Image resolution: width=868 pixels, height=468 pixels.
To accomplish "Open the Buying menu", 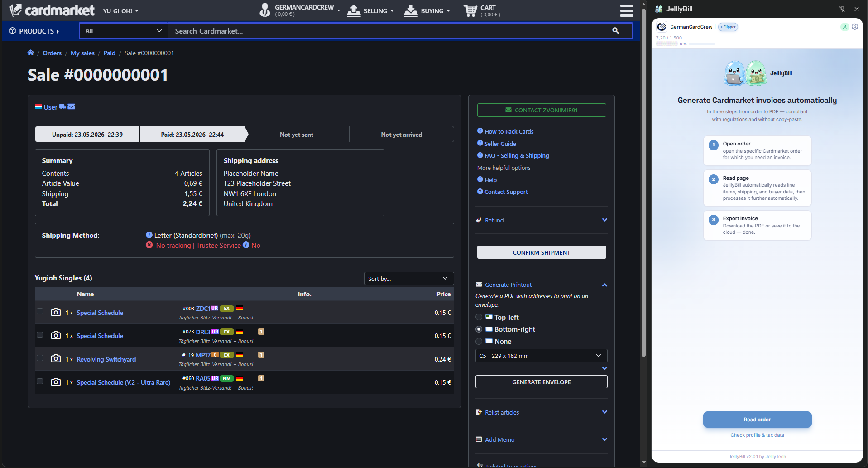I will [x=427, y=10].
